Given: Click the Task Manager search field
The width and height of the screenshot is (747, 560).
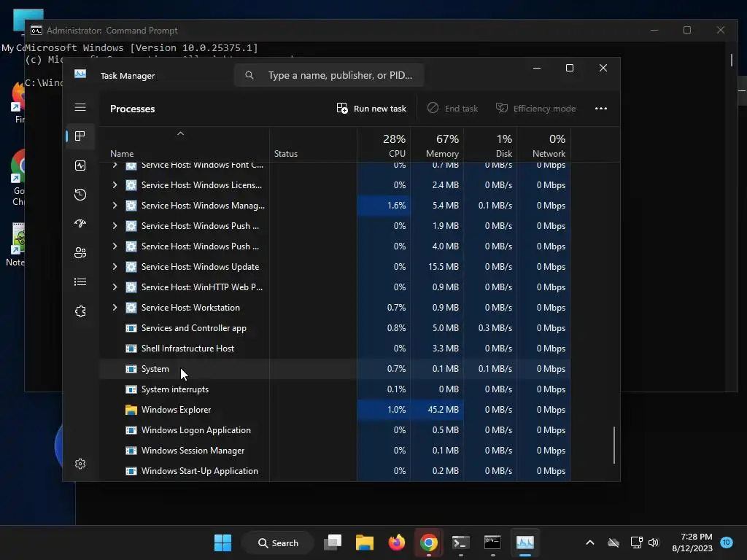Looking at the screenshot, I should [x=329, y=75].
